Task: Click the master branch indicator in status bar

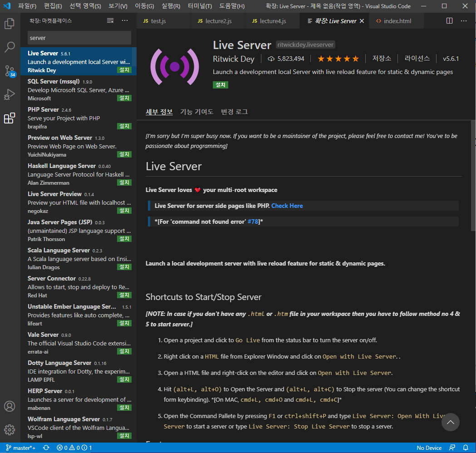Action: pos(20,448)
